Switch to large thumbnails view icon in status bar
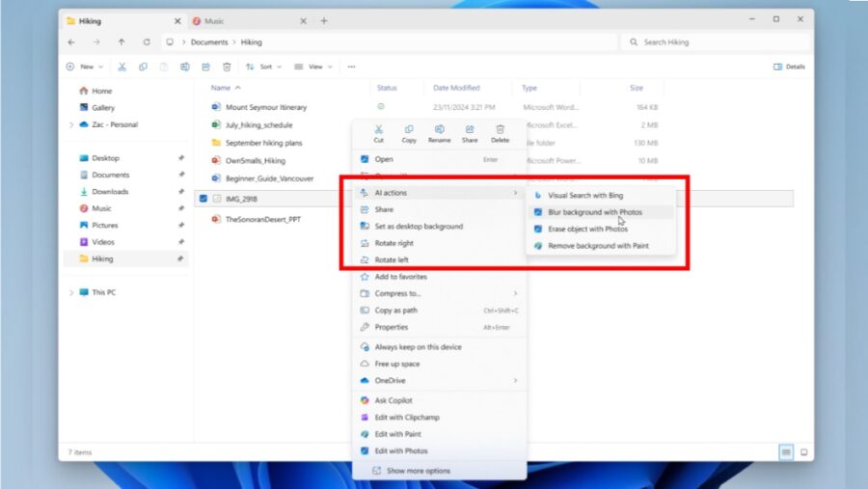 coord(803,452)
